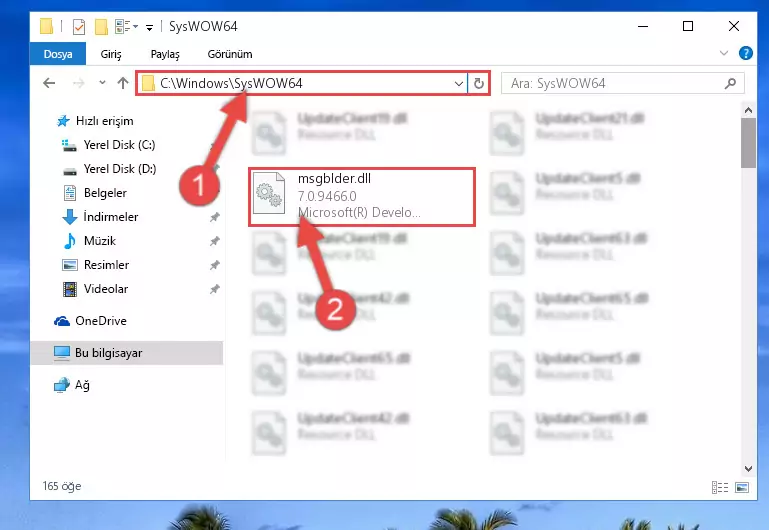Click the vertical scrollbar thumb

[x=748, y=143]
